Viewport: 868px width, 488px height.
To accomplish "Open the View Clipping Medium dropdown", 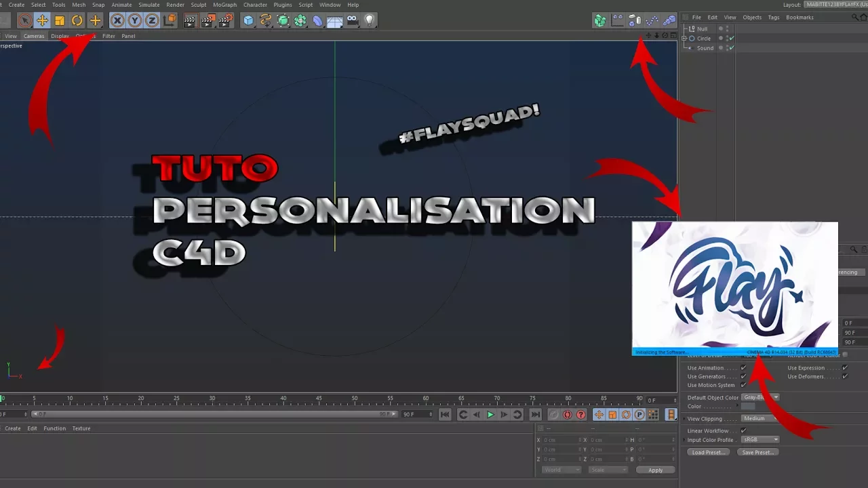I will tap(760, 419).
